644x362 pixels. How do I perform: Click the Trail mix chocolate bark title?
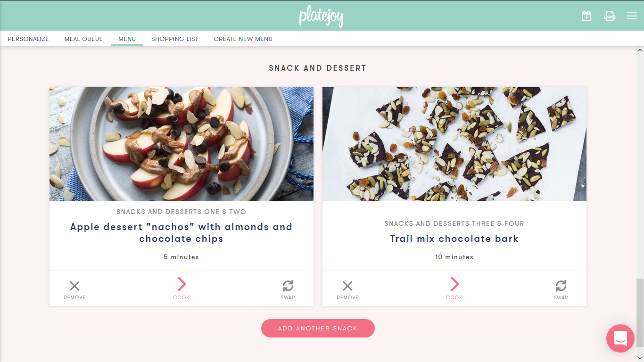pyautogui.click(x=454, y=239)
